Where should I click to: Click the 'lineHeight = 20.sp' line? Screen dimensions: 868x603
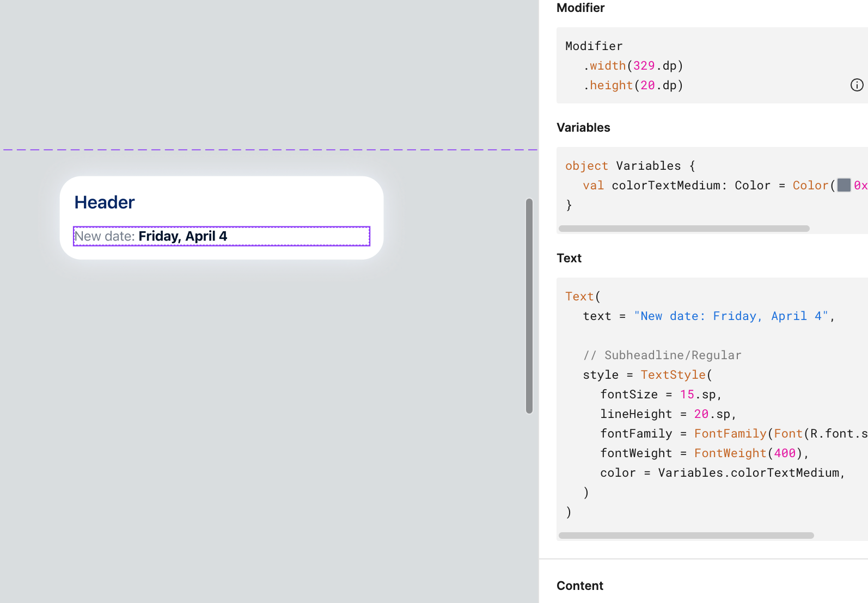(668, 414)
